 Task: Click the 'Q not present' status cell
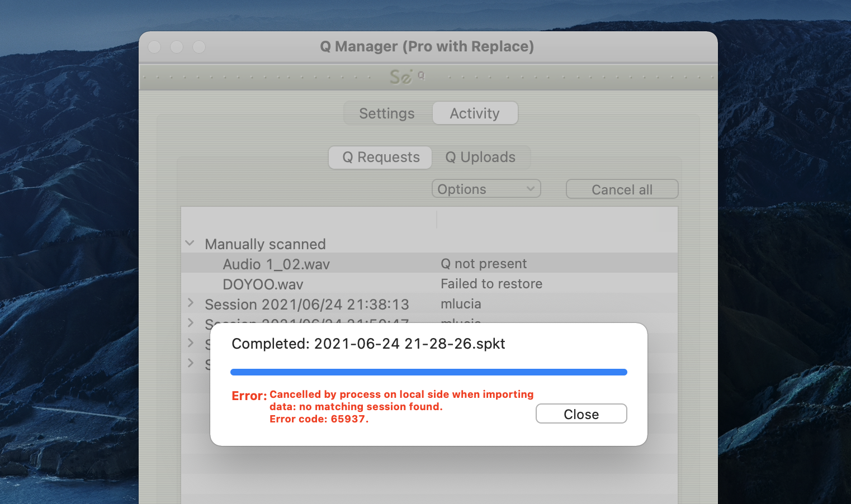[484, 264]
